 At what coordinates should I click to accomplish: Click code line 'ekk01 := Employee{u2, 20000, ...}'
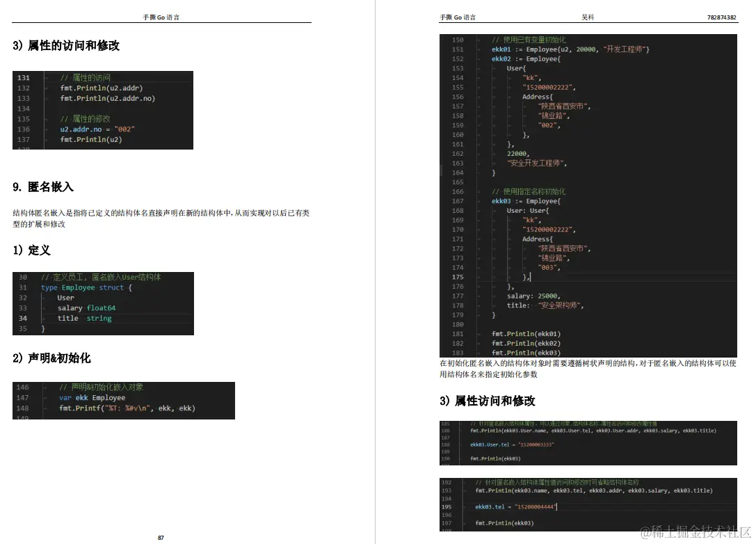(x=570, y=49)
